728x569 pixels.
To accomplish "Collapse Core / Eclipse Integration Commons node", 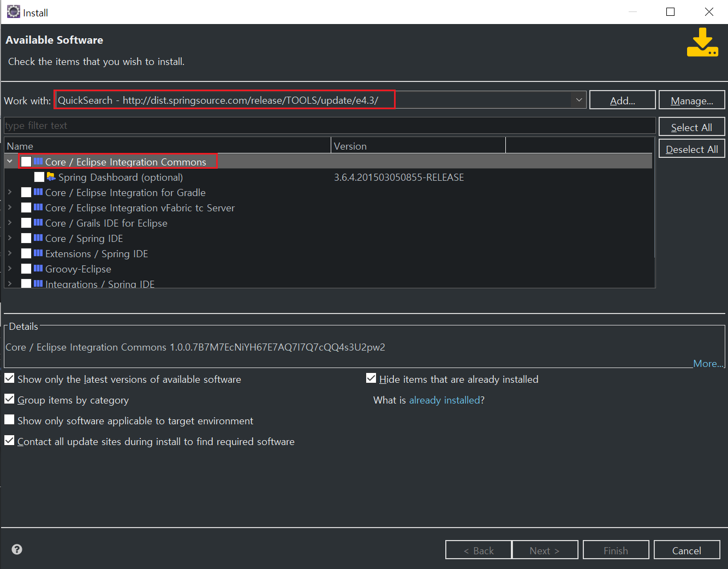I will click(10, 162).
